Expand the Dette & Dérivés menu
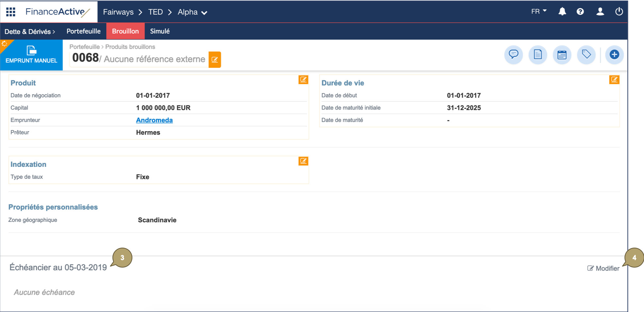644x312 pixels. point(29,31)
